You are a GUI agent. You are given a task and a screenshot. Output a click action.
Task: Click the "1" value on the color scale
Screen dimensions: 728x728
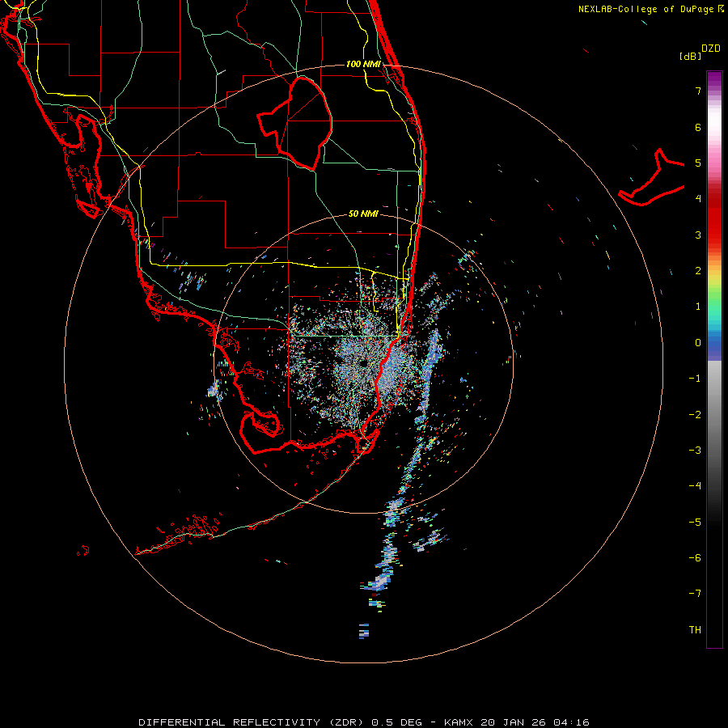pyautogui.click(x=698, y=307)
